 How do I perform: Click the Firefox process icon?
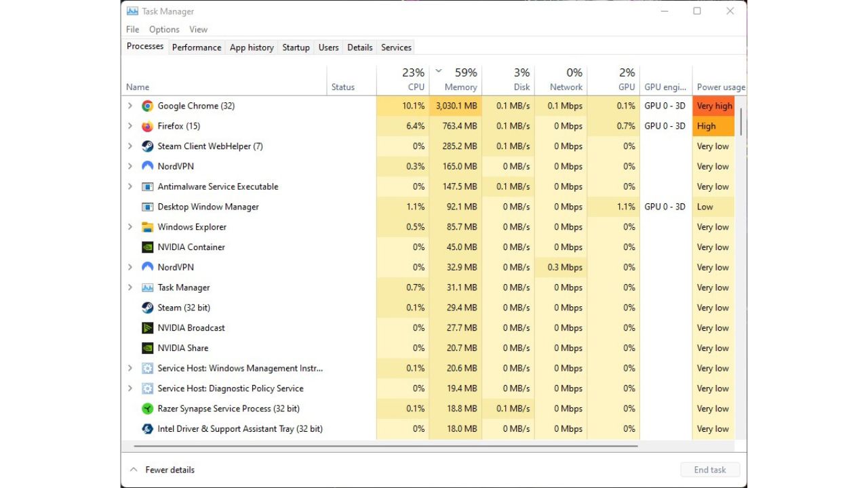click(147, 126)
